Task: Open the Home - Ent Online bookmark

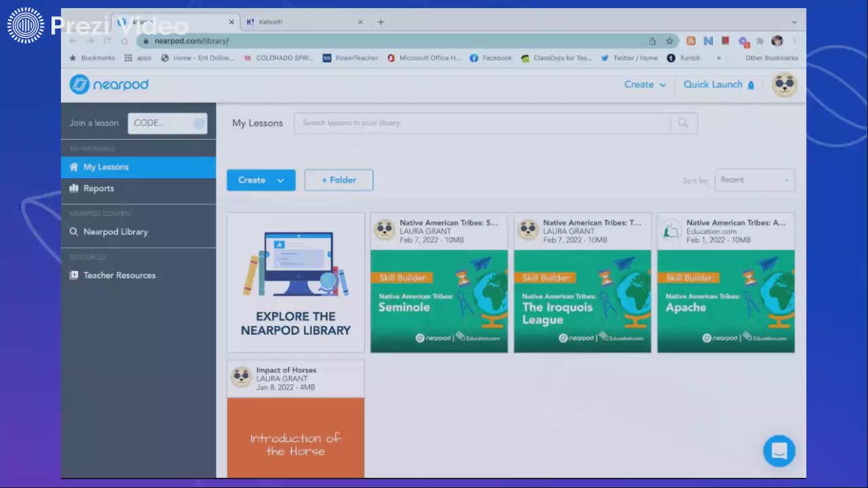Action: tap(197, 58)
